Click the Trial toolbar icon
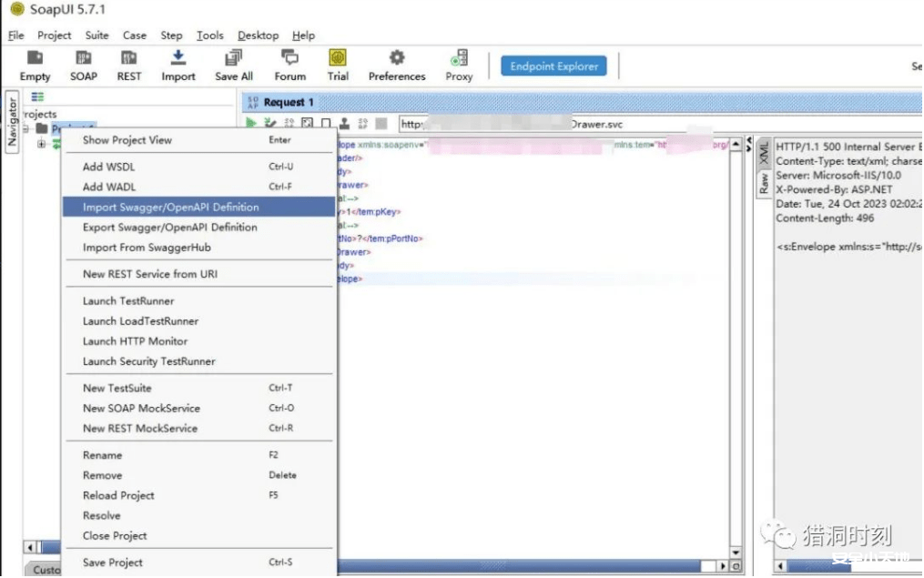The image size is (924, 578). point(338,59)
